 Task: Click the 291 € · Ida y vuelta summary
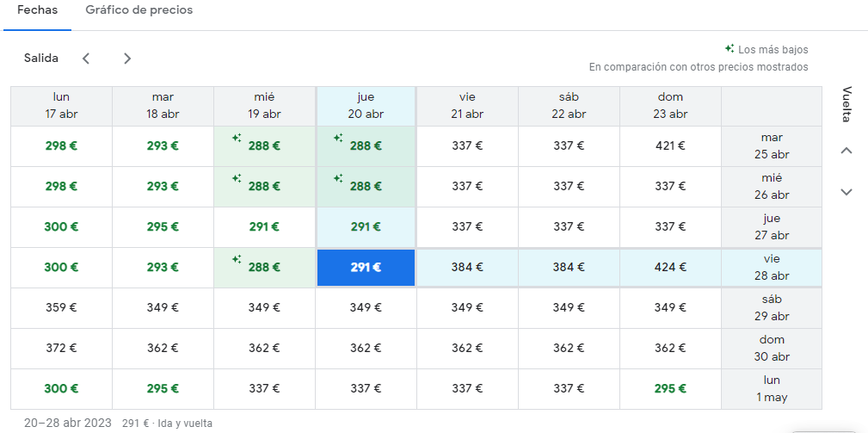coord(167,424)
